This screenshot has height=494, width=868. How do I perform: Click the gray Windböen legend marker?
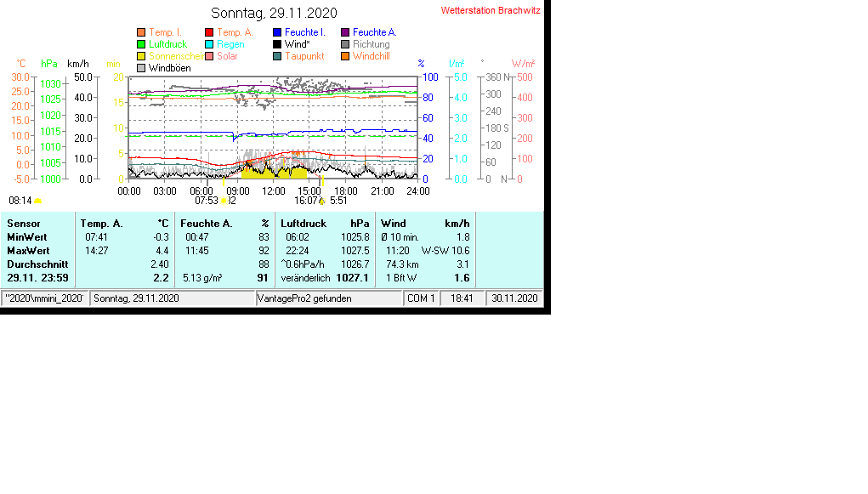141,68
